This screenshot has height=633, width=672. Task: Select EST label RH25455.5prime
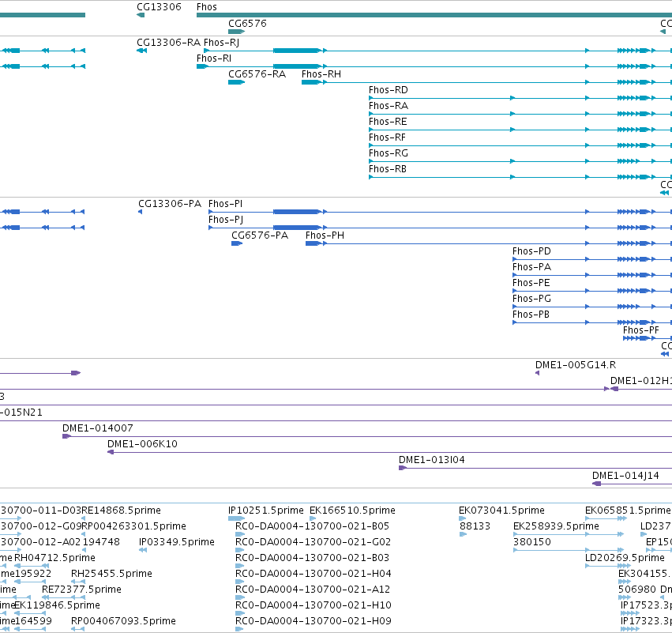pyautogui.click(x=111, y=574)
